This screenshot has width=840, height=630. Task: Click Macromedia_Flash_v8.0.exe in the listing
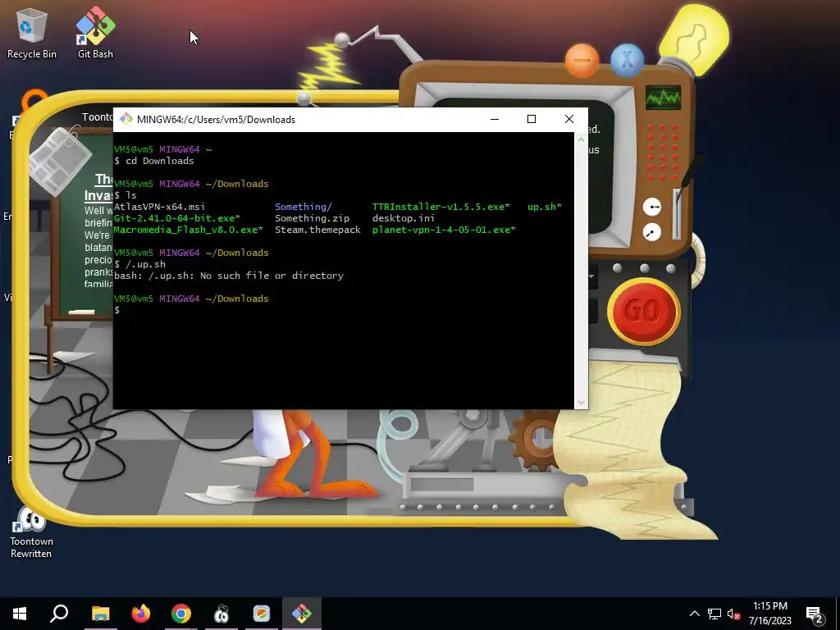pos(188,230)
